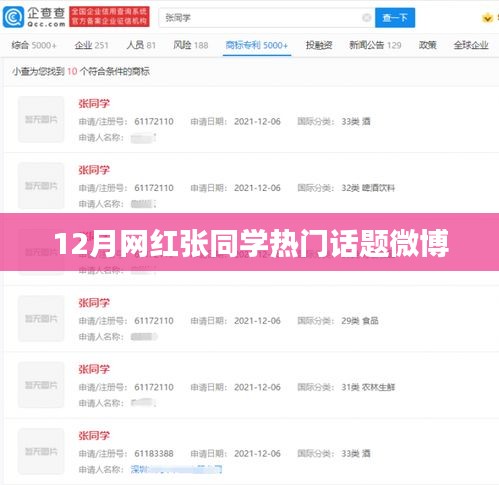Viewport: 499px width, 485px height.
Task: Clear the search box using the X icon
Action: 366,18
